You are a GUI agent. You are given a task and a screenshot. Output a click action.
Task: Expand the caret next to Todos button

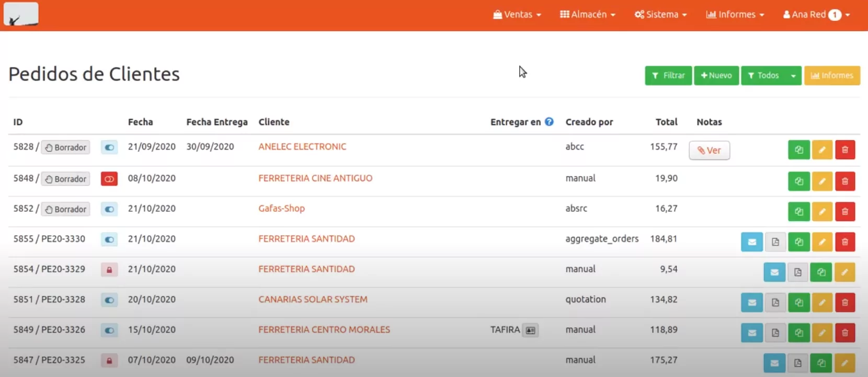pyautogui.click(x=793, y=76)
